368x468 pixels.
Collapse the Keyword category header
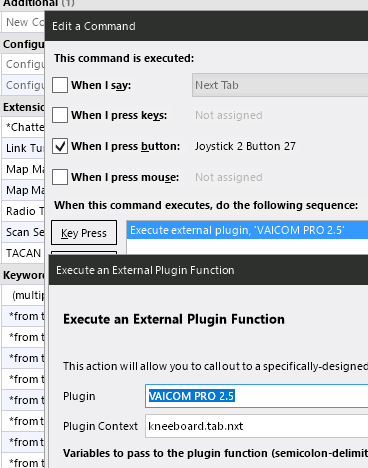coord(23,275)
